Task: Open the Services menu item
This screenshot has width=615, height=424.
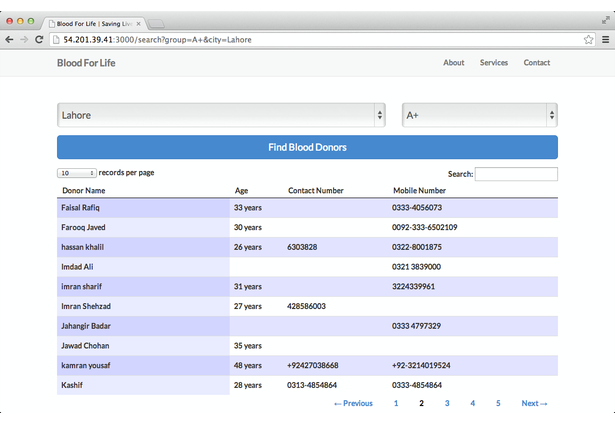Action: (x=494, y=63)
